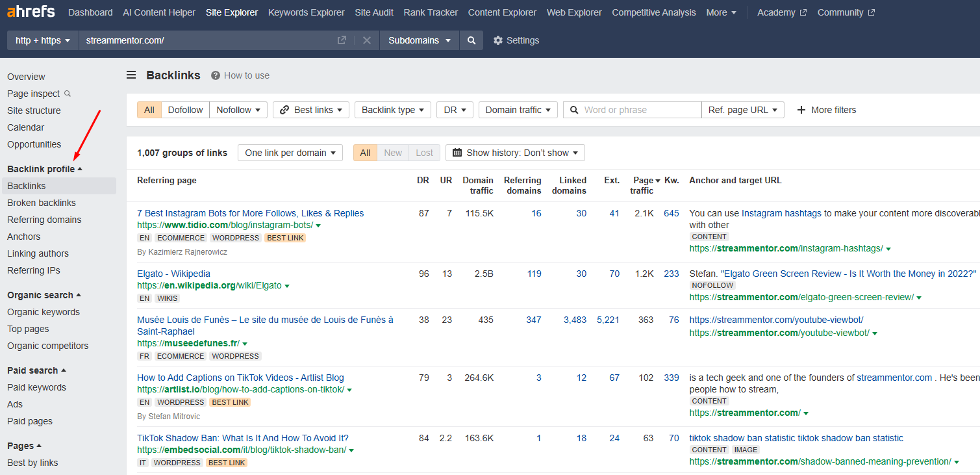Collapse the Paid search section
Viewport: 980px width, 475px height.
pos(37,370)
